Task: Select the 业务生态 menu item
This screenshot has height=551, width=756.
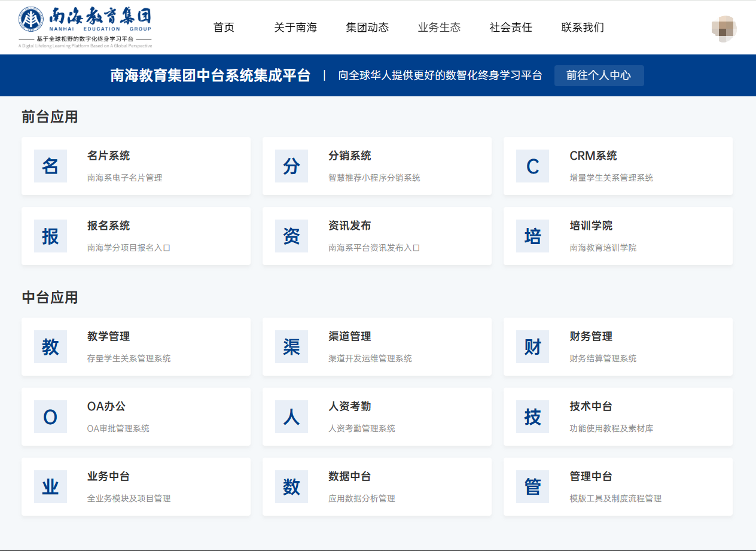Action: [x=439, y=28]
